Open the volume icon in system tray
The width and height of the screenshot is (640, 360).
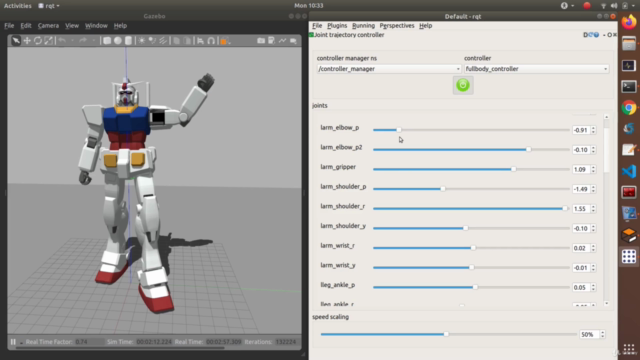pyautogui.click(x=614, y=6)
